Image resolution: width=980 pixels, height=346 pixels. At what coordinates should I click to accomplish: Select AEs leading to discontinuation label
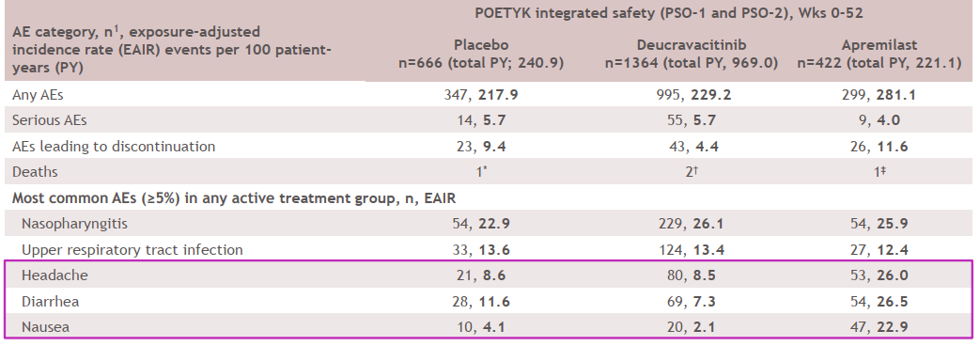tap(114, 147)
